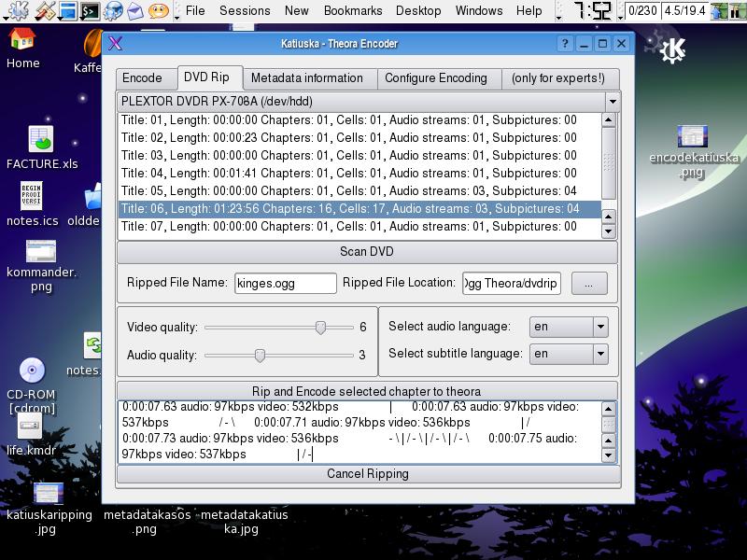Open the mail envelope launcher
The width and height of the screenshot is (747, 560).
(135, 11)
